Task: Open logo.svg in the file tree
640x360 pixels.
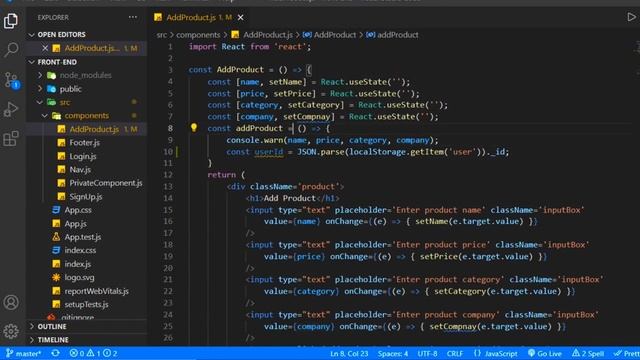Action: (79, 278)
